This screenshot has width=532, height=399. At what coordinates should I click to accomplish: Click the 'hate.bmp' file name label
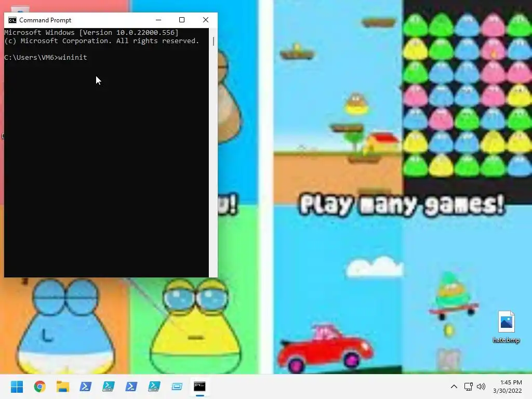pyautogui.click(x=506, y=340)
